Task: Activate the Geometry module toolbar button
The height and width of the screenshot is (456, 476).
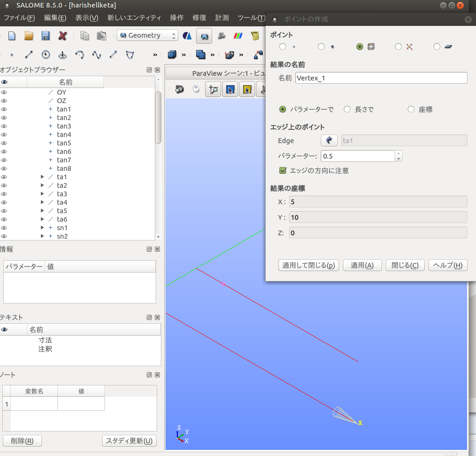Action: click(204, 36)
